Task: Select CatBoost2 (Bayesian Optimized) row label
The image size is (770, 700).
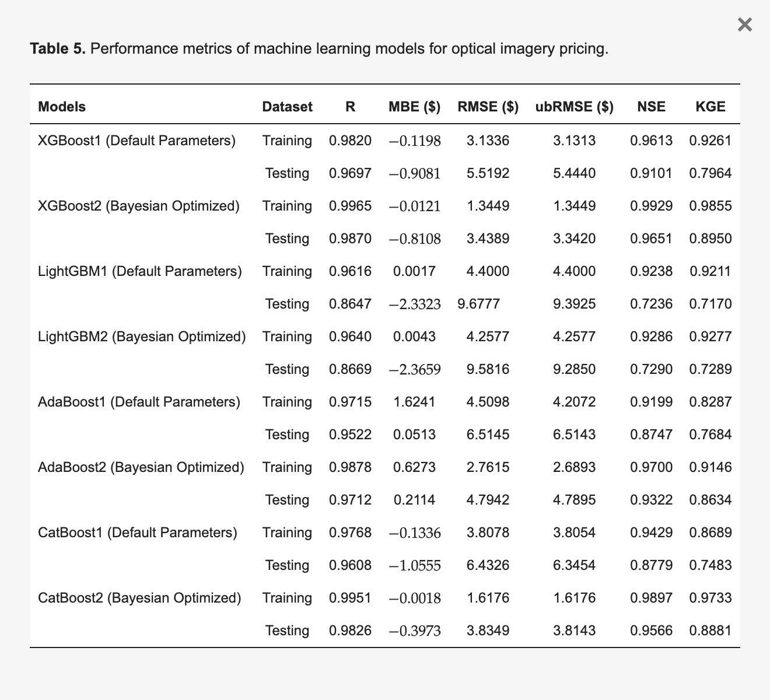Action: [x=139, y=598]
